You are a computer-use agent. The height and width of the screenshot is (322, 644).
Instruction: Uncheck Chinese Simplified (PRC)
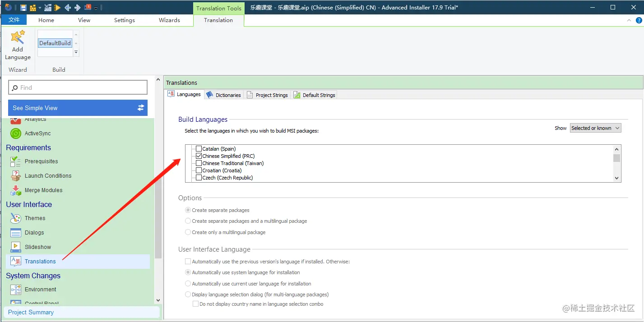[x=199, y=156]
